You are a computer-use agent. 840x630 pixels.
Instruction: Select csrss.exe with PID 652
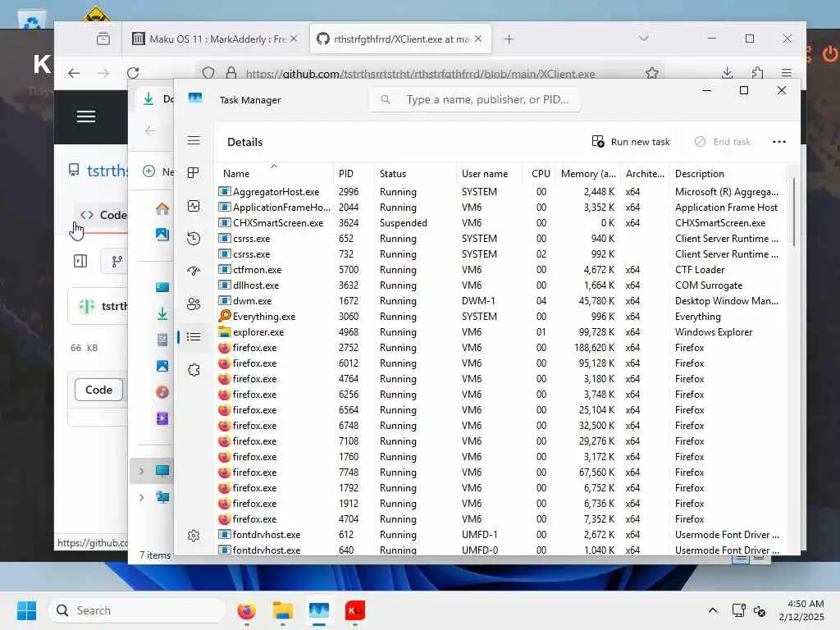pos(501,239)
